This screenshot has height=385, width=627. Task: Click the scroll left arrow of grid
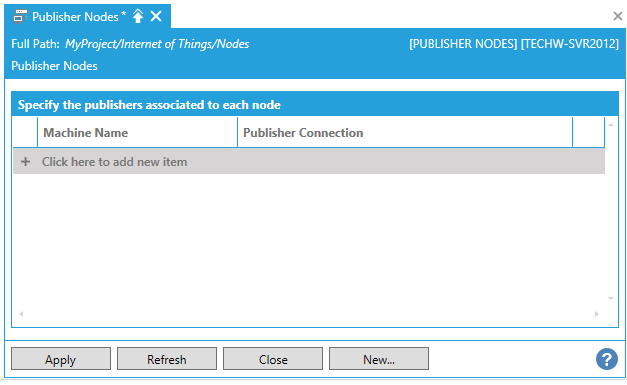[x=21, y=314]
